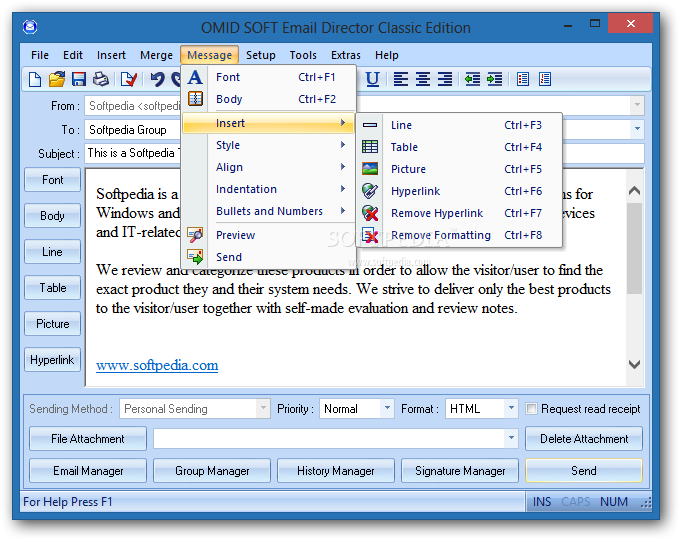
Task: Toggle Underline formatting in toolbar
Action: click(x=373, y=79)
